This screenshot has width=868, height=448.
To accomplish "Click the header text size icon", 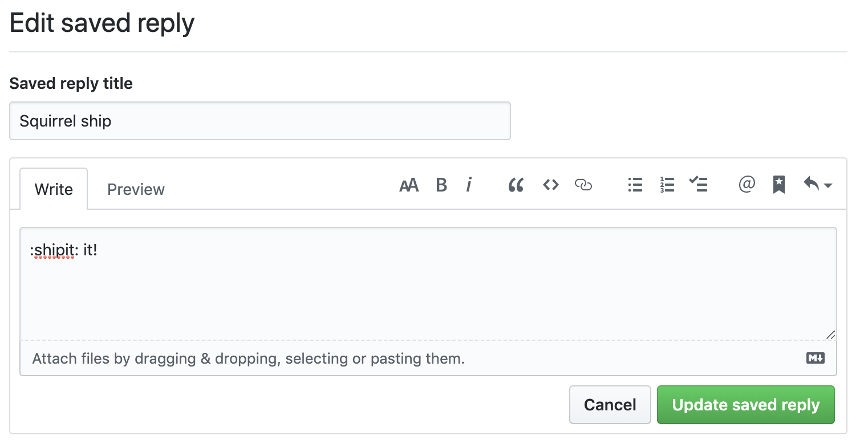I will 409,185.
